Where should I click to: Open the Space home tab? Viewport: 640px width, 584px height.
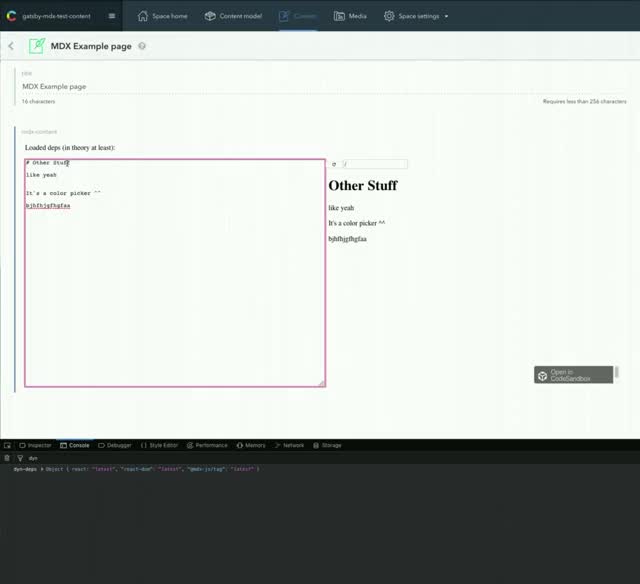click(x=162, y=16)
